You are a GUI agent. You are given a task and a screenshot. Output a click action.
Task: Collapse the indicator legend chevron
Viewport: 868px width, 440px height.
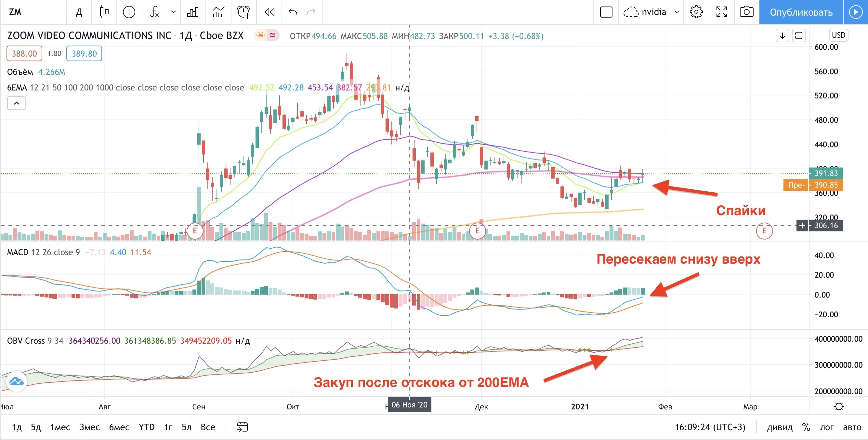(17, 103)
